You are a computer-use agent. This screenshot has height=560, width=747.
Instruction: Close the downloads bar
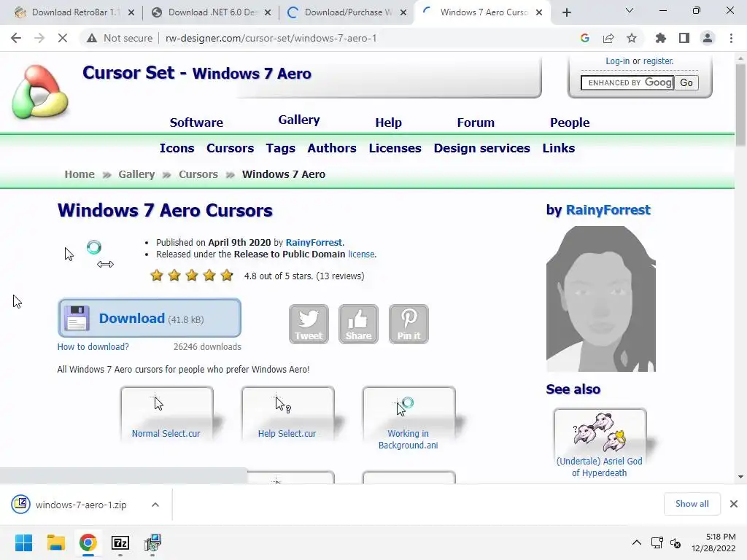[x=734, y=504]
